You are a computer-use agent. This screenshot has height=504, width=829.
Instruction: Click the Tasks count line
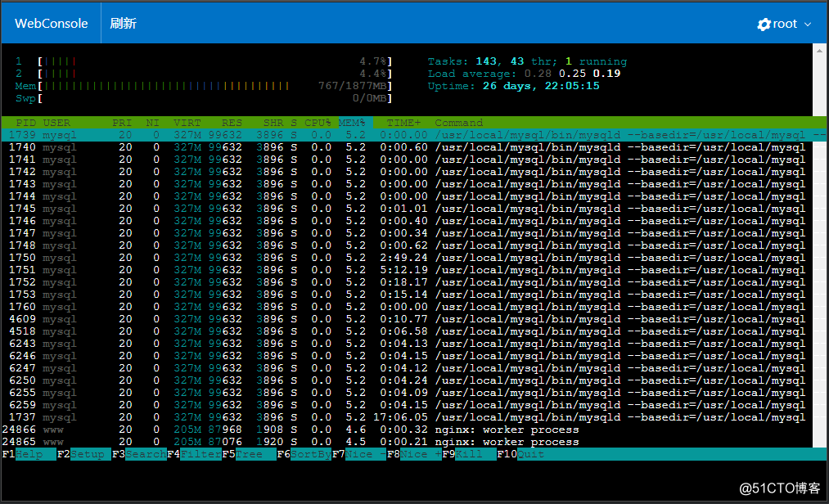pyautogui.click(x=527, y=61)
